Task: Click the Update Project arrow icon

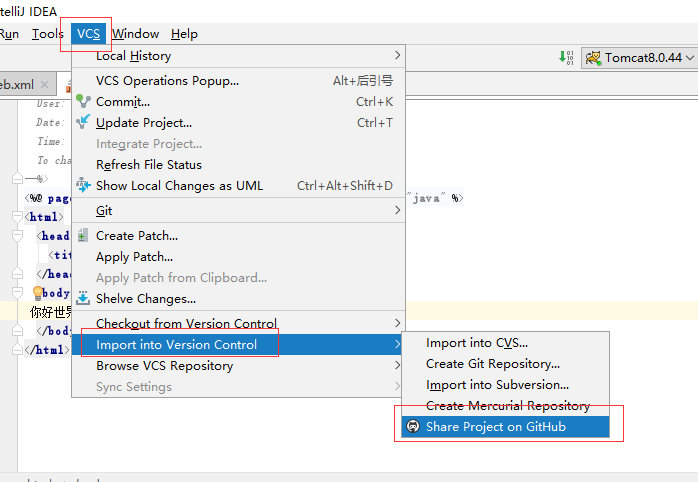Action: coord(84,123)
